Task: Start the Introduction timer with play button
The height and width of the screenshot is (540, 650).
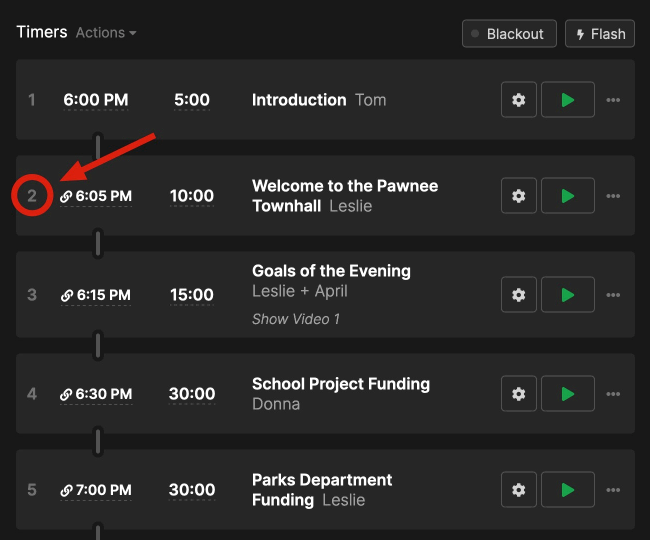Action: tap(568, 100)
